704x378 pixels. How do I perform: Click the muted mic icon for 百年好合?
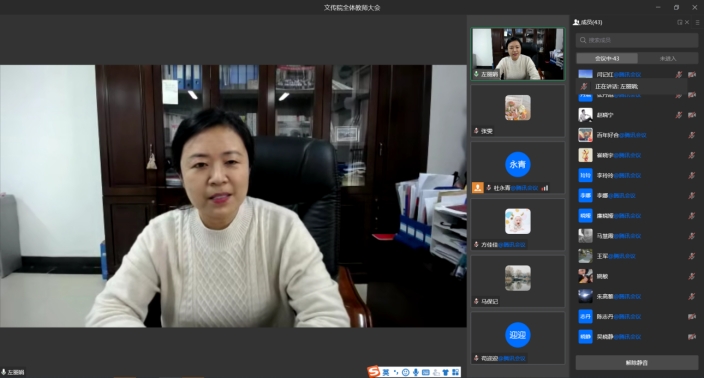692,135
